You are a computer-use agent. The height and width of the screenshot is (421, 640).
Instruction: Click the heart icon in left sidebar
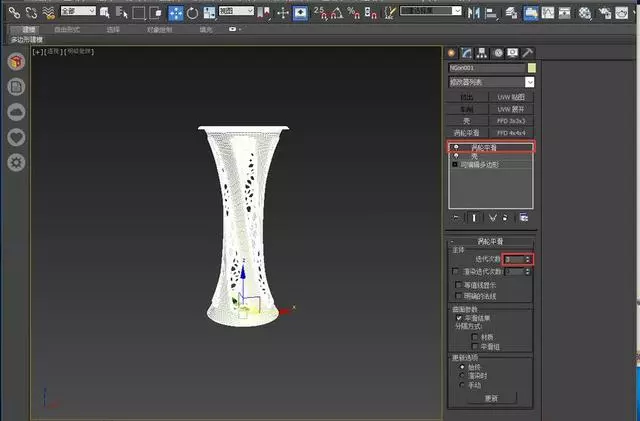16,137
